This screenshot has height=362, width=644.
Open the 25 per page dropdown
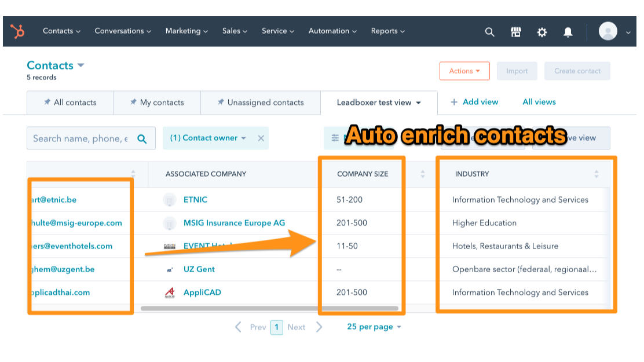[374, 326]
